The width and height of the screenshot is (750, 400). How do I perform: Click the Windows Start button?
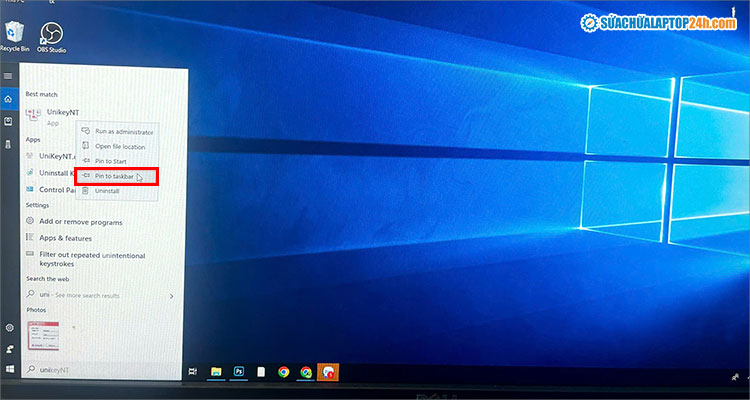point(9,369)
